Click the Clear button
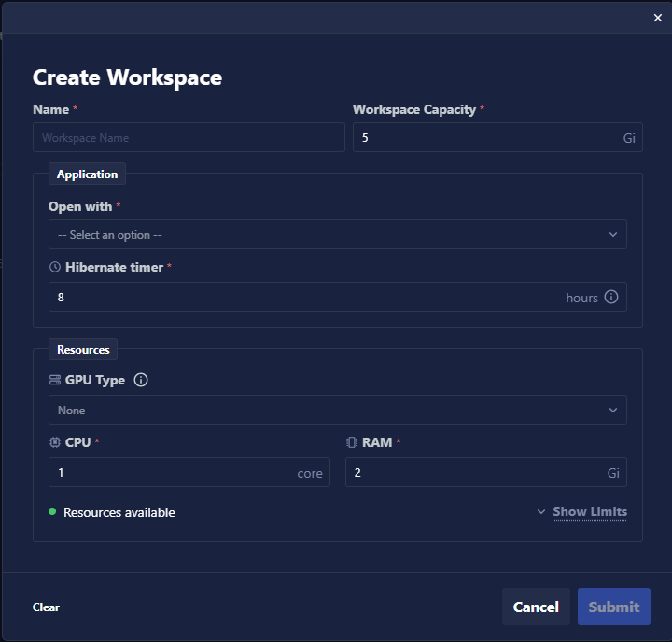This screenshot has height=642, width=672. pos(46,607)
